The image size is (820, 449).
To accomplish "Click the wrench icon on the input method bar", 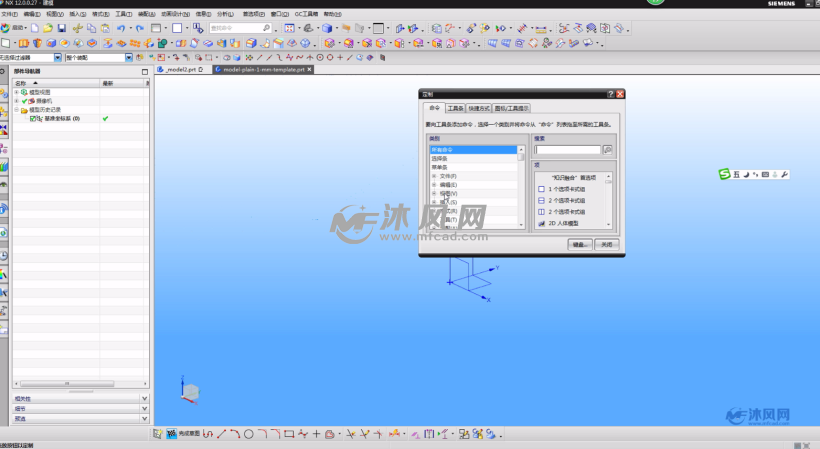I will coord(784,175).
